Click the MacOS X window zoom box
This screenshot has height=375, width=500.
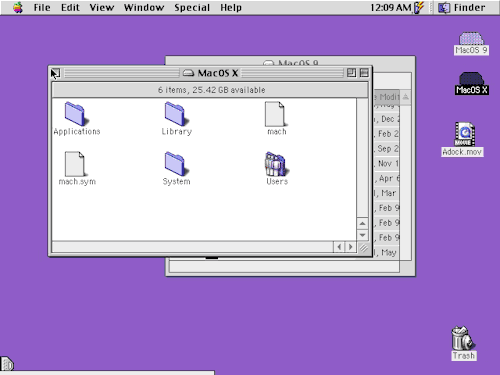pos(351,73)
